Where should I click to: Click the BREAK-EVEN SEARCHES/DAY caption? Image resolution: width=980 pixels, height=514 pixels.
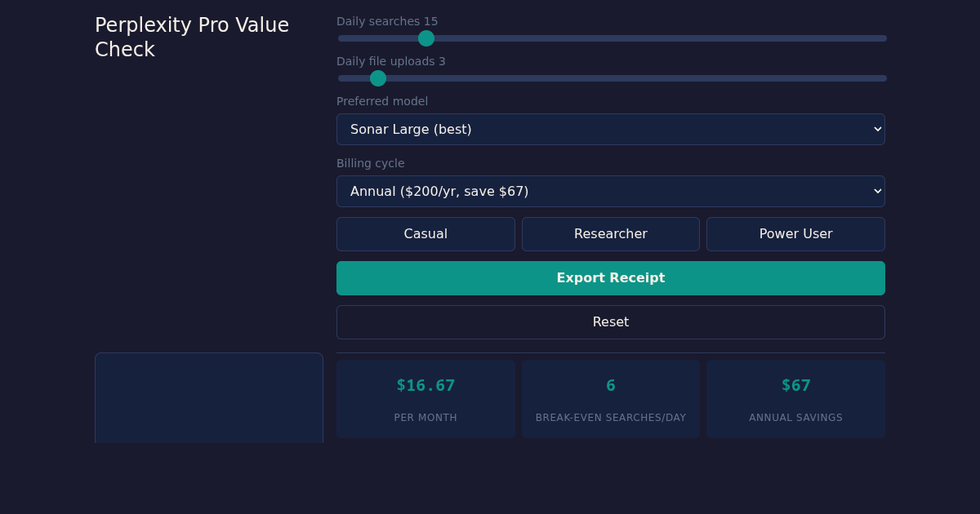click(611, 418)
